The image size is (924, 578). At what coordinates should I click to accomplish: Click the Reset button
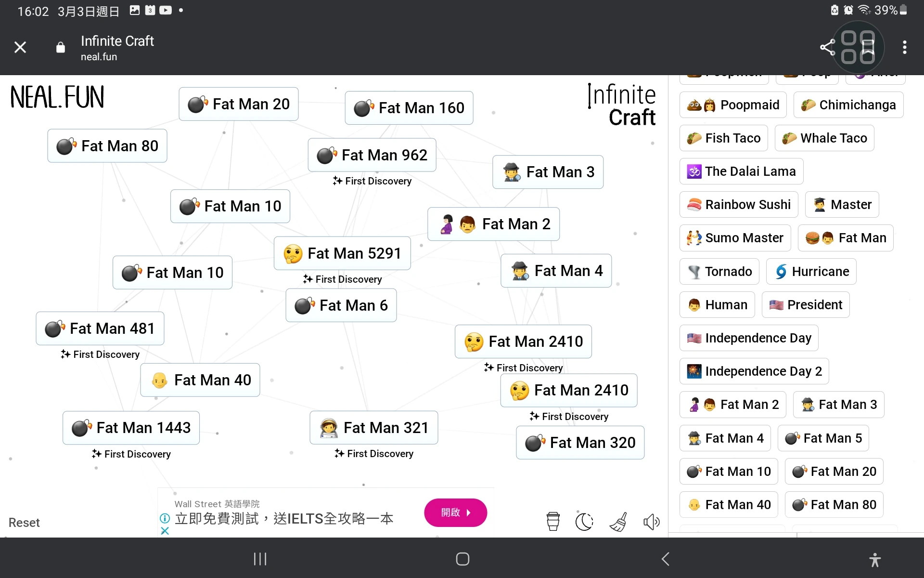24,522
